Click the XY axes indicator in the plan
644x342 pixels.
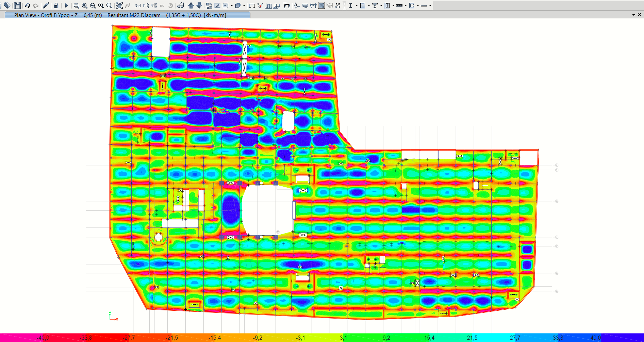[113, 316]
